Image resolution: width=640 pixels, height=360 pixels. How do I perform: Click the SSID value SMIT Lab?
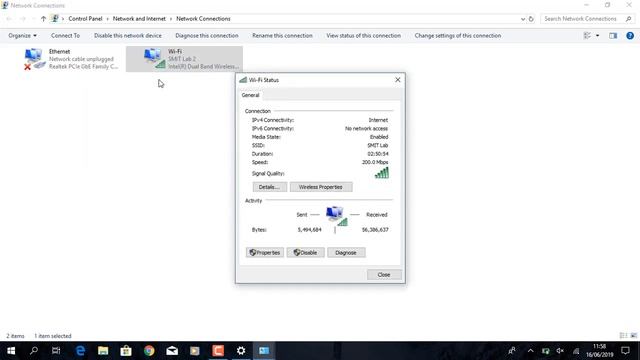(x=378, y=145)
